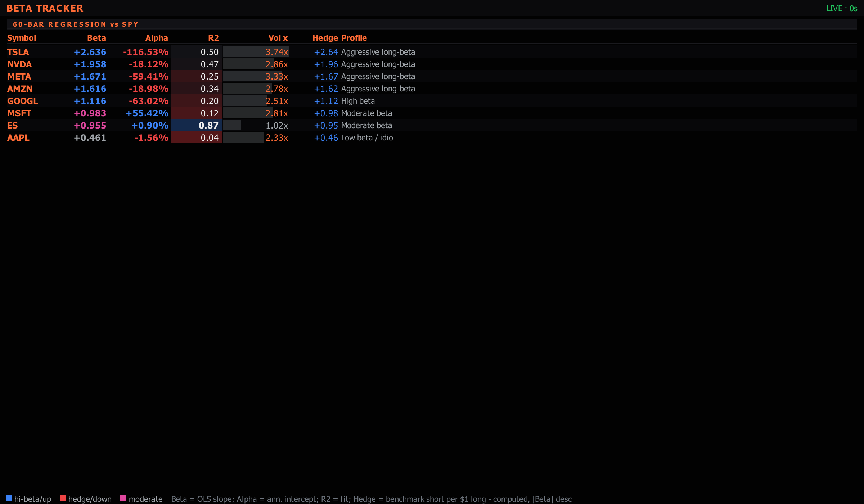This screenshot has width=864, height=504.
Task: Click AMZN volatility multiple 2.78x
Action: pos(277,89)
